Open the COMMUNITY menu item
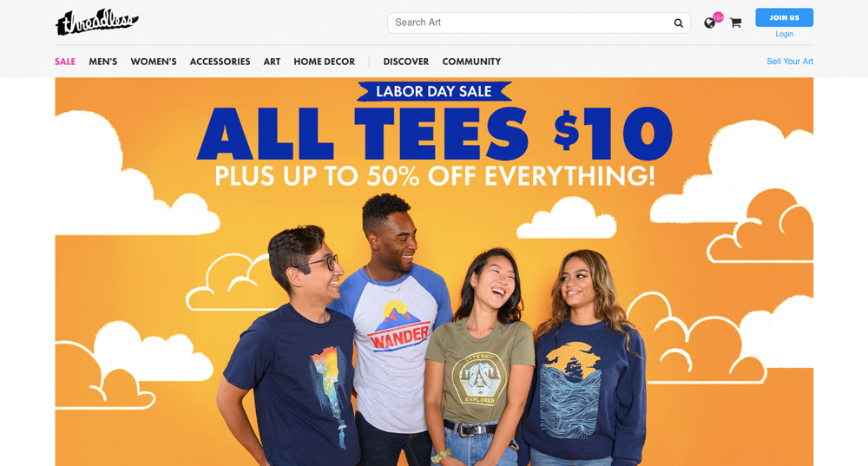 pyautogui.click(x=471, y=62)
